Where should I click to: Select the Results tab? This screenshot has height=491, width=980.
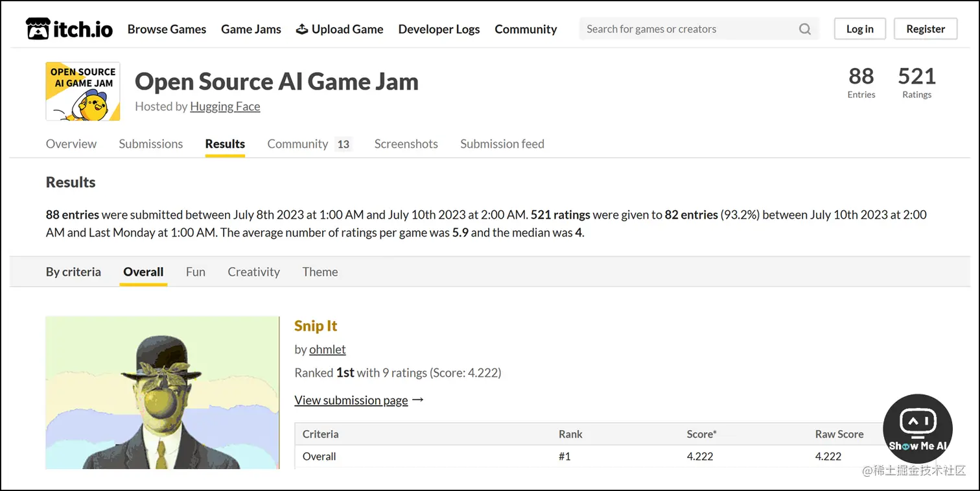[225, 144]
